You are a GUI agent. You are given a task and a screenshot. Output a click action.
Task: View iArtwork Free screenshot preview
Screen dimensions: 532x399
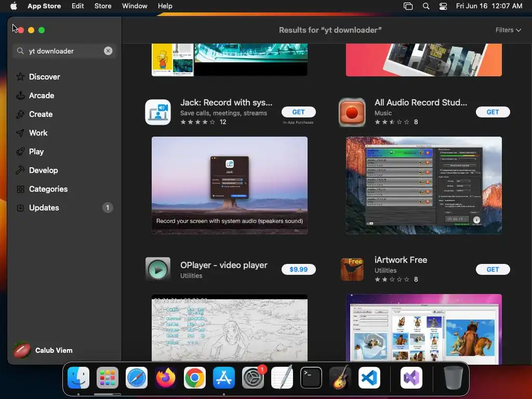tap(424, 328)
